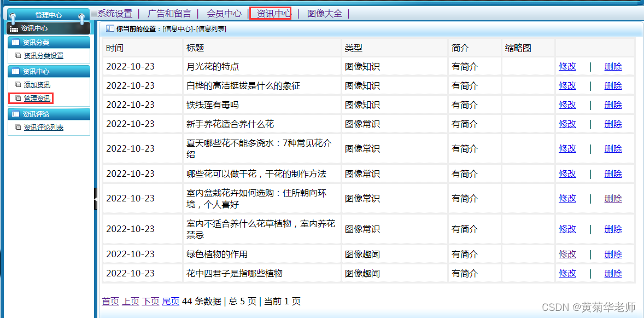Screen dimensions: 644x318
Task: Select the title 绿色植物的作用
Action: (217, 254)
